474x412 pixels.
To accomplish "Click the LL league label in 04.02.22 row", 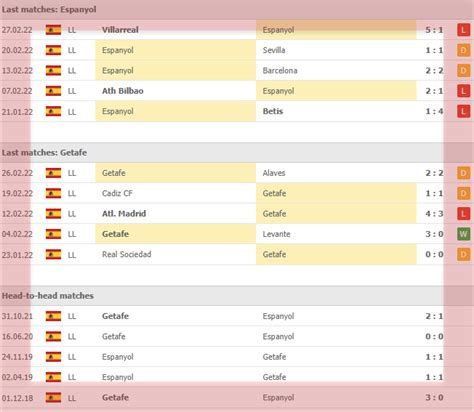I will click(72, 234).
